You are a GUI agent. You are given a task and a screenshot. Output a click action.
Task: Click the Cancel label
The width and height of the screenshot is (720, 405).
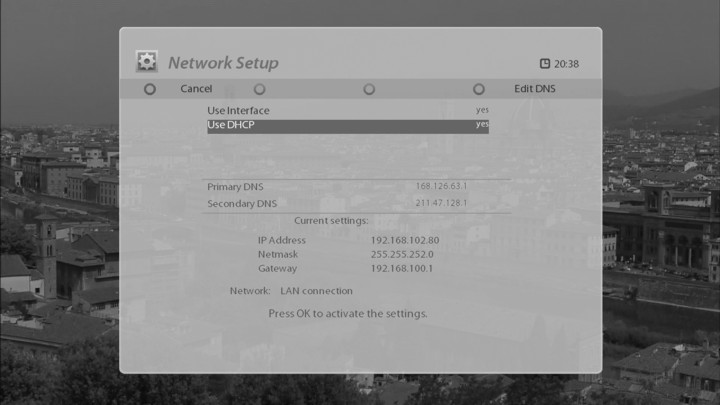196,89
